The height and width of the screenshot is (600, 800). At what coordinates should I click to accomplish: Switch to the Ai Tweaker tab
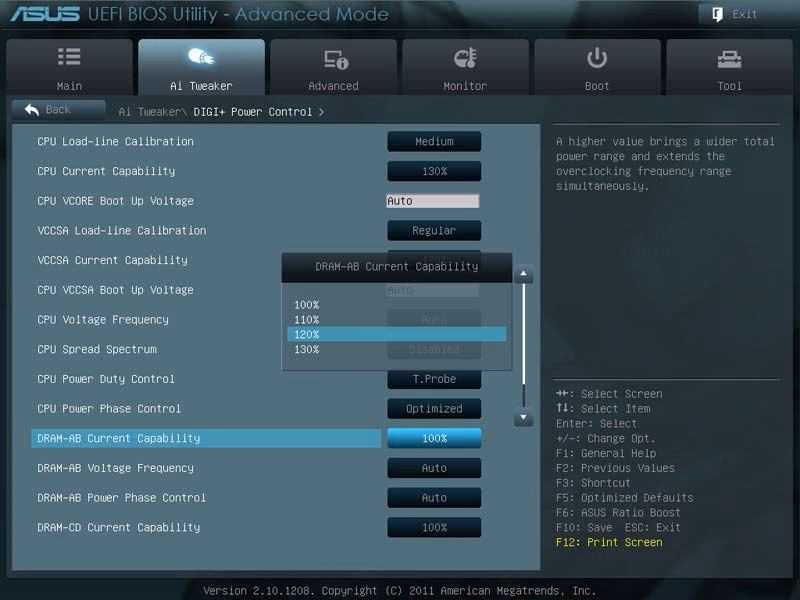tap(202, 67)
